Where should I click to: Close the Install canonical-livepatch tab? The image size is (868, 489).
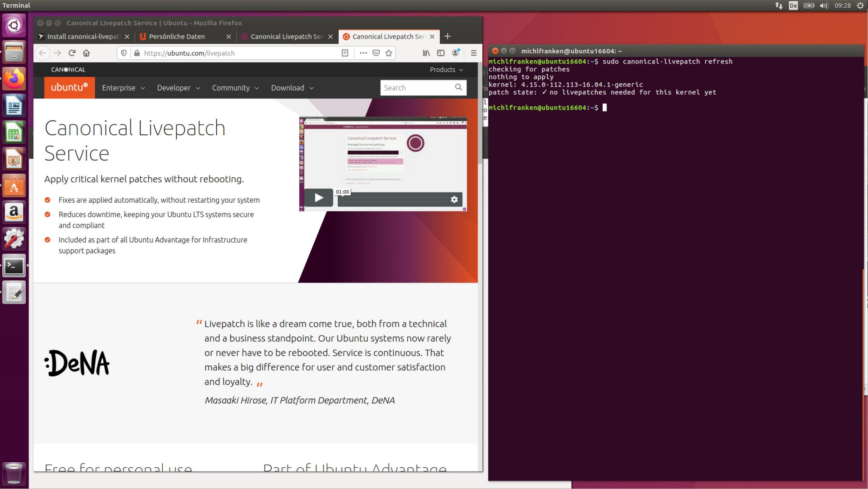(127, 36)
